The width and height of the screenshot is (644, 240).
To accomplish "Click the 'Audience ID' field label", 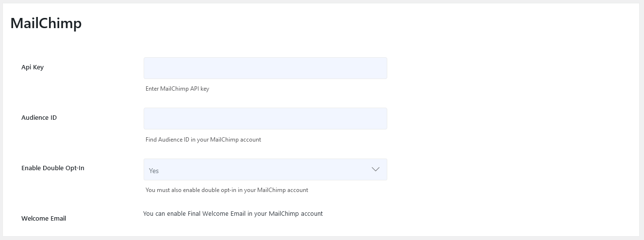I will point(39,118).
